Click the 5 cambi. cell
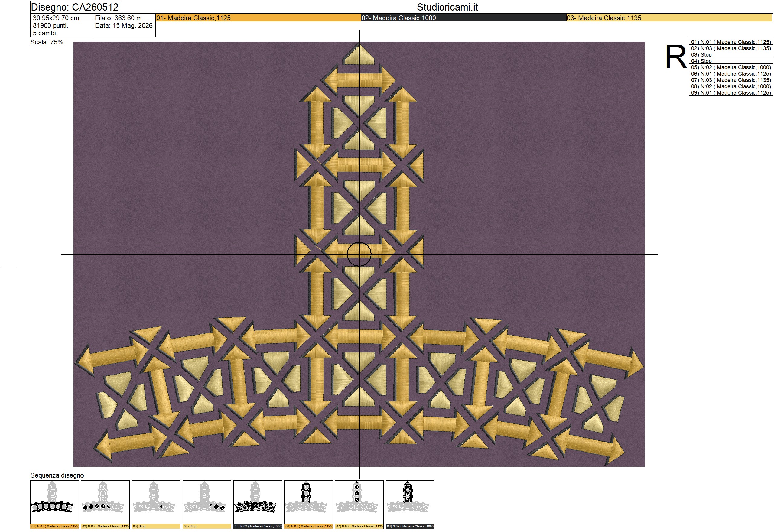The width and height of the screenshot is (774, 532). click(61, 33)
